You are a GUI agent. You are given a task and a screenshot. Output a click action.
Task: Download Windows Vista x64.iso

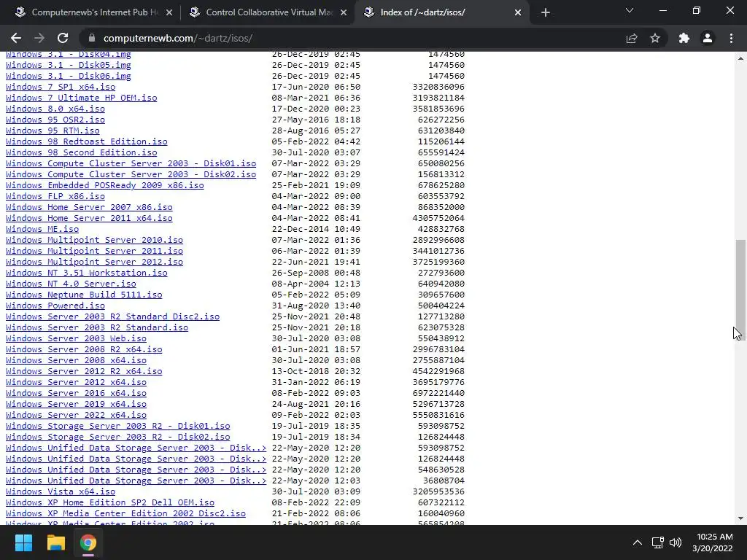point(61,492)
